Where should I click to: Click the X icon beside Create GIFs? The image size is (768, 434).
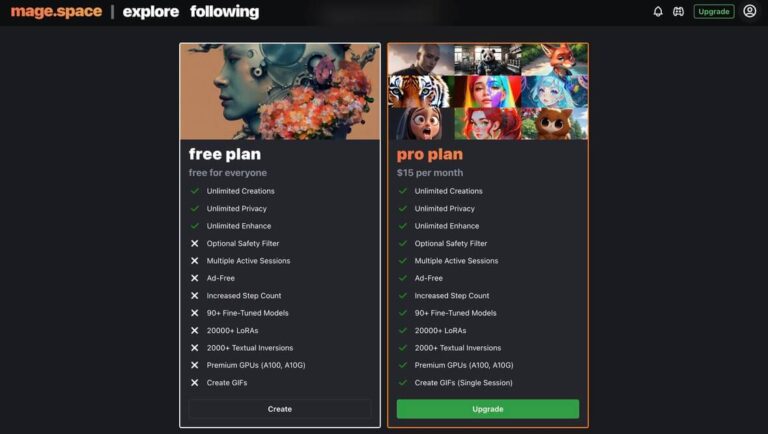[x=194, y=383]
